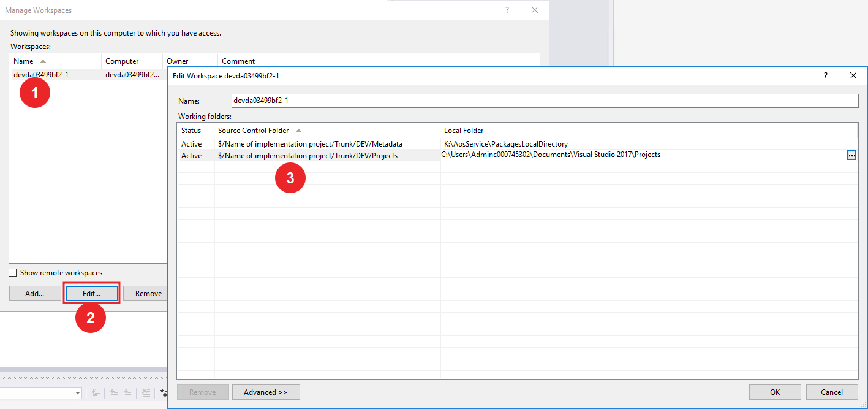Image resolution: width=868 pixels, height=409 pixels.
Task: Enable the Show remote workspaces checkbox
Action: 12,272
